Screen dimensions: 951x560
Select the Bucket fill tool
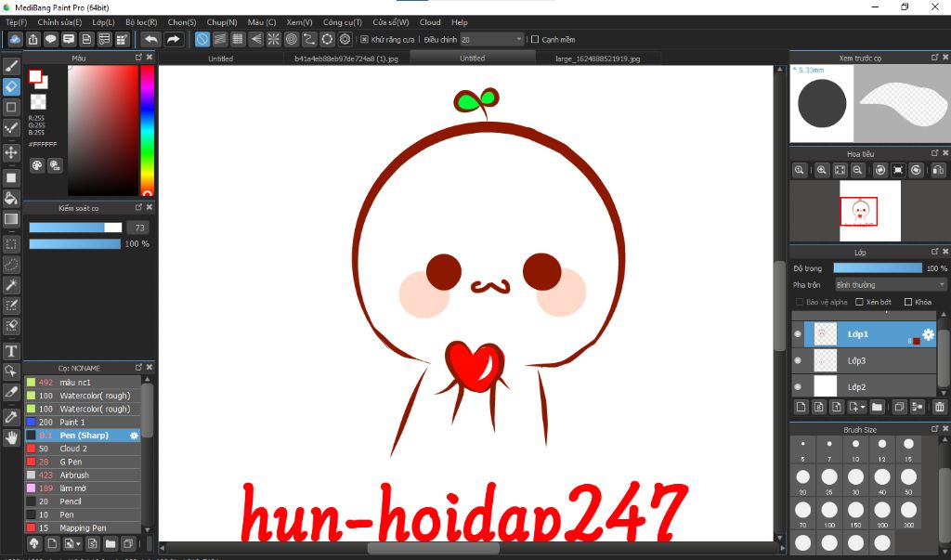[11, 199]
